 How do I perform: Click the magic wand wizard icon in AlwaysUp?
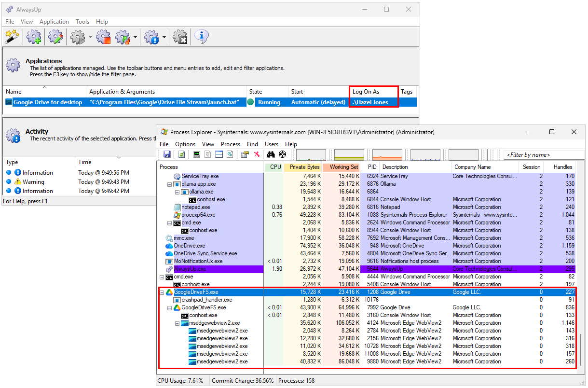click(x=12, y=37)
